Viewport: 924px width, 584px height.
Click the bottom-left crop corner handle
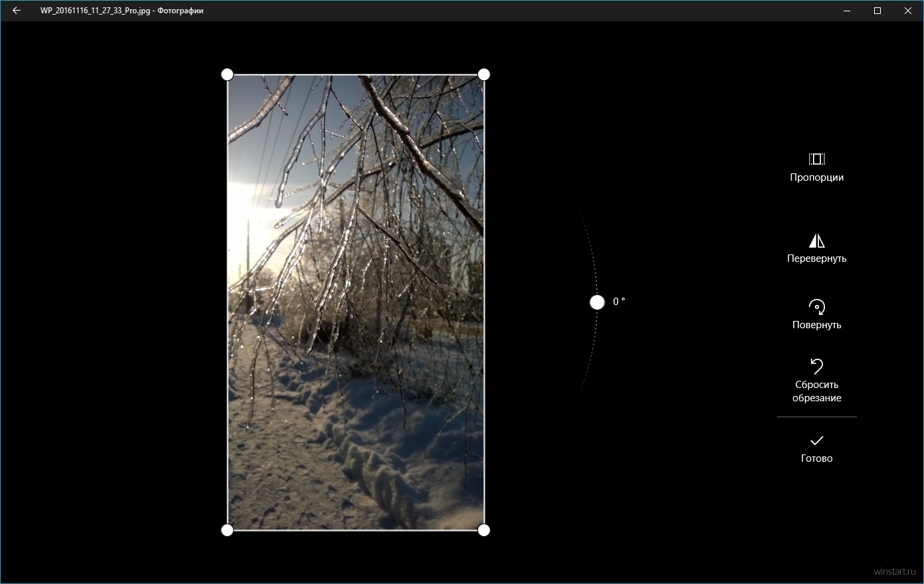tap(227, 530)
